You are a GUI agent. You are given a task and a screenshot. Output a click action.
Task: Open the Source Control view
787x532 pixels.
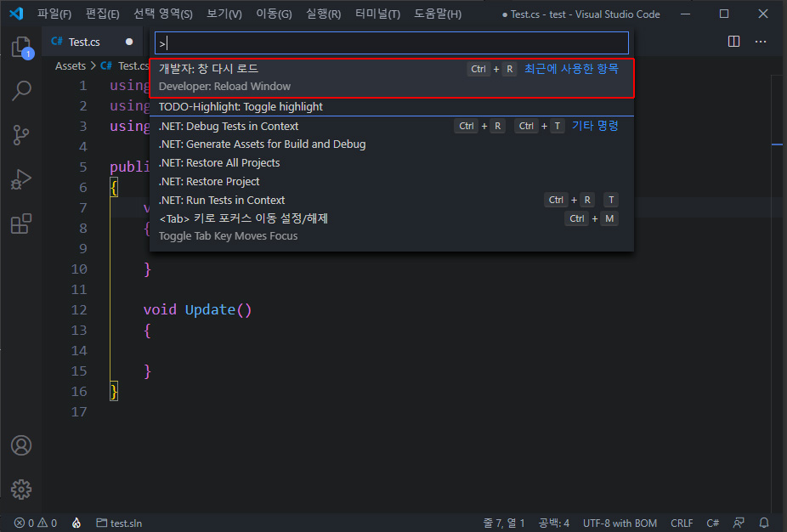click(21, 135)
